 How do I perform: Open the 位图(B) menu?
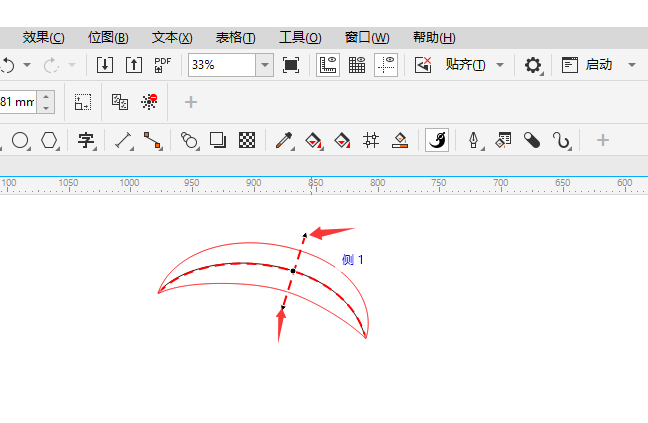tap(108, 38)
